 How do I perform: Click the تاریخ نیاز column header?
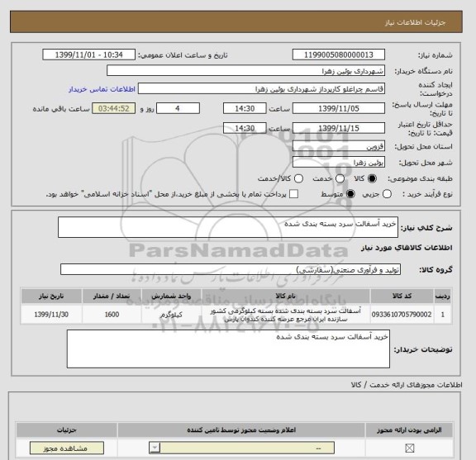click(51, 296)
